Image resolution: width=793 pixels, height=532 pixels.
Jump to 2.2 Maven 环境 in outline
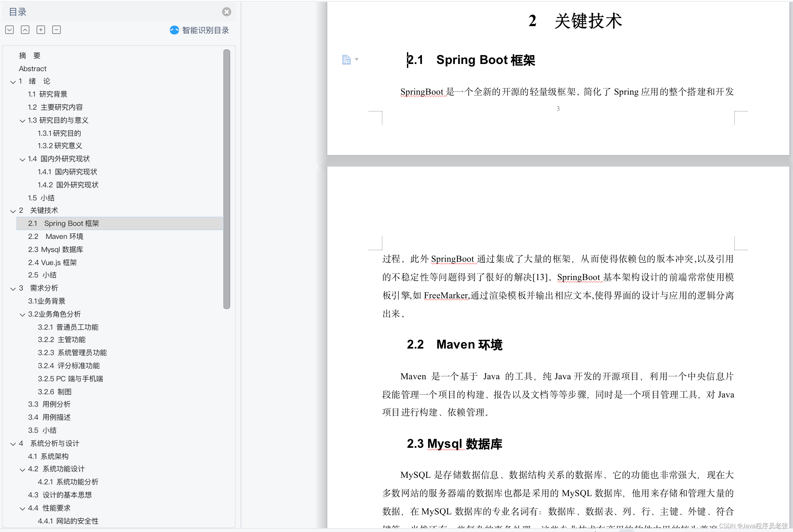pyautogui.click(x=56, y=236)
